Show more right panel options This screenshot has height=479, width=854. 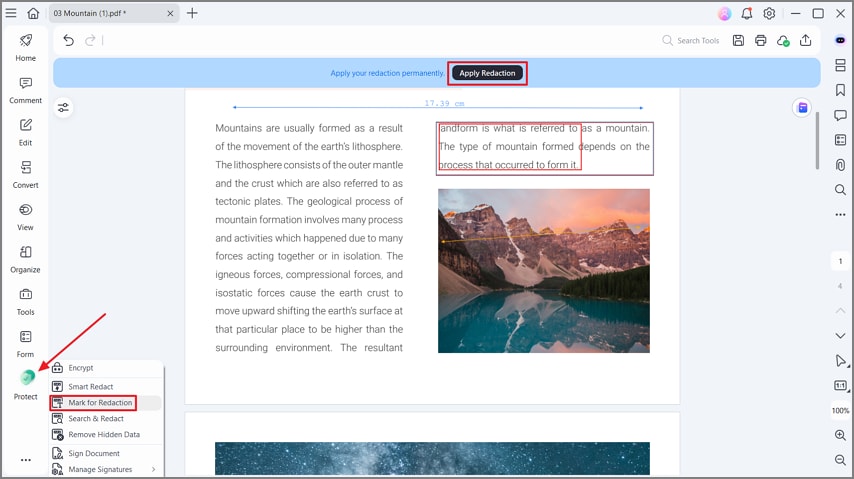click(x=840, y=215)
